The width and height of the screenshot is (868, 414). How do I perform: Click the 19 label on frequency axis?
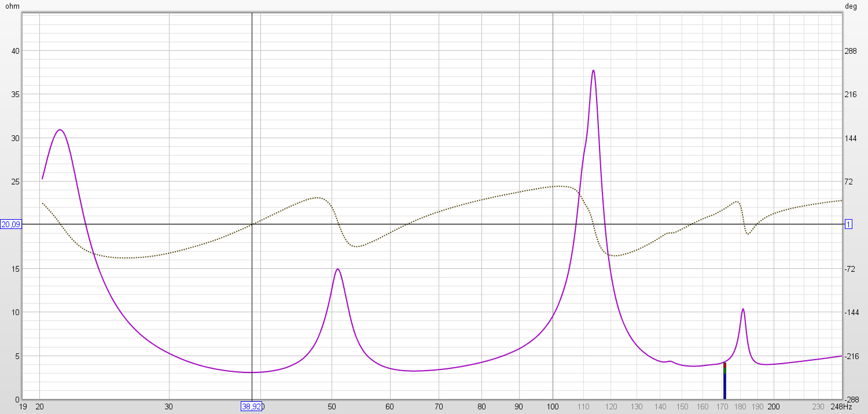click(23, 406)
